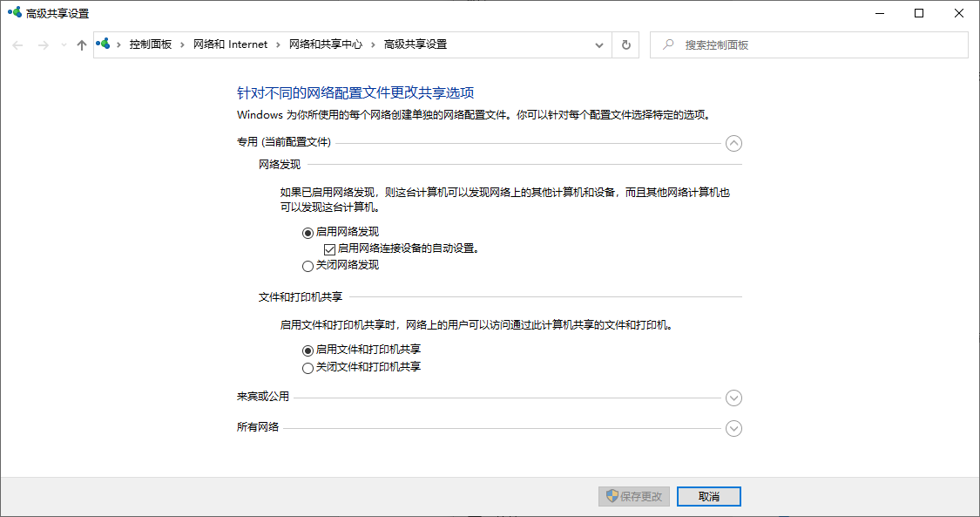Click the search magnifier icon
Viewport: 980px width, 517px height.
[x=668, y=44]
